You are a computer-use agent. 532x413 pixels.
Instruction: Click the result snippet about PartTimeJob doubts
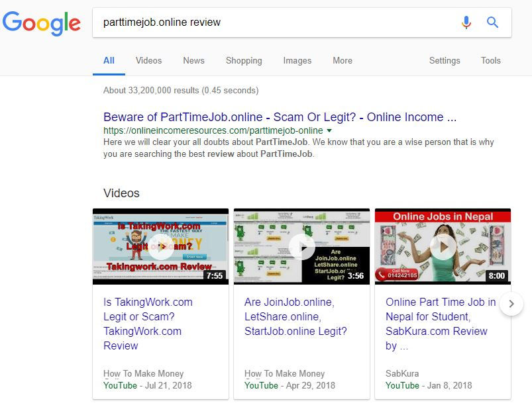[299, 148]
